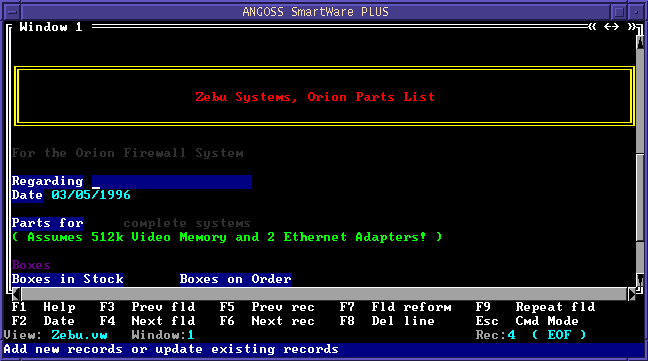Viewport: 648px width, 361px height.
Task: Click the Regarding input field
Action: click(x=172, y=182)
